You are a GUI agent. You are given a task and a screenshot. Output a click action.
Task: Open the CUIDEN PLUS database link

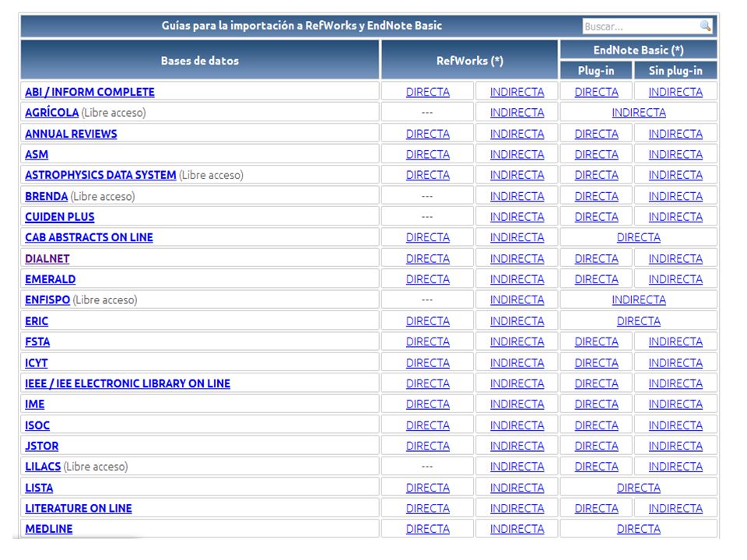click(60, 217)
